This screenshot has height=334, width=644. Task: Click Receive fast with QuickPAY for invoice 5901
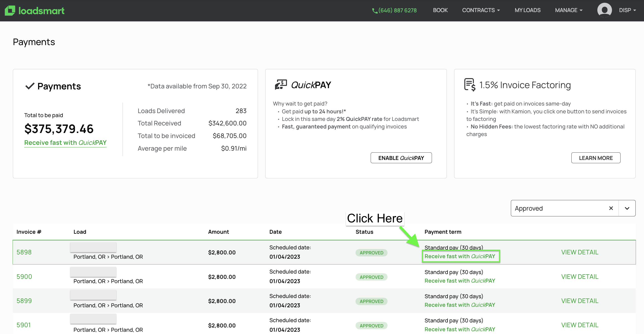(x=460, y=329)
